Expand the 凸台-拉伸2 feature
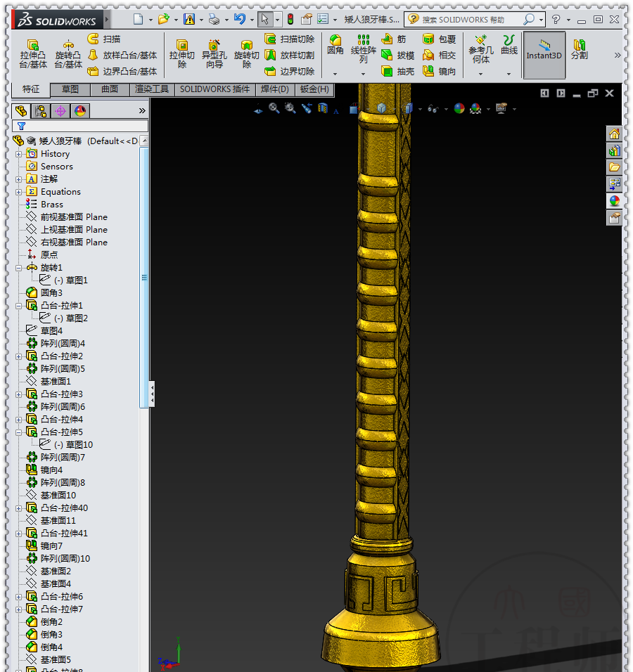This screenshot has width=633, height=672. coord(18,356)
